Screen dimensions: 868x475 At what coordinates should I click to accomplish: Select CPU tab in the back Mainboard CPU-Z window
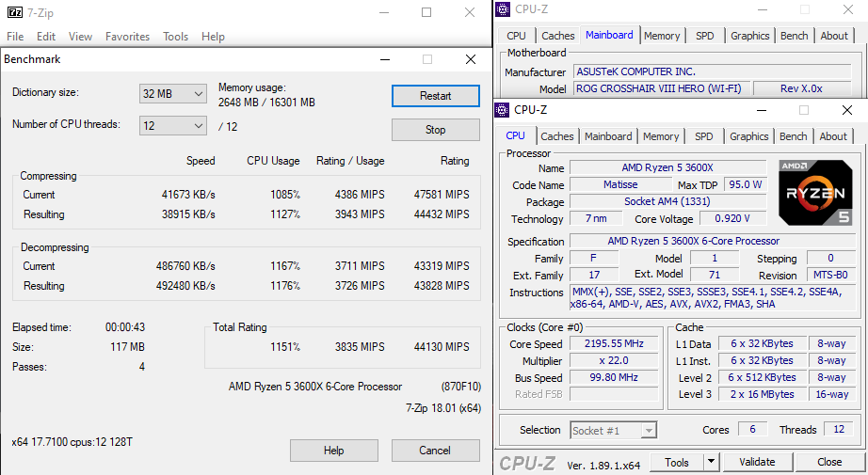pos(516,36)
